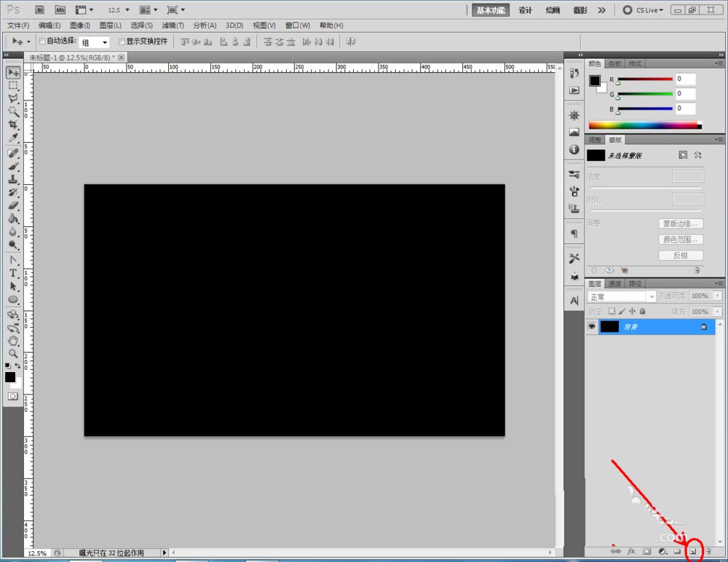Screen dimensions: 728x562
Task: Click the 基本功能 workspace button
Action: pyautogui.click(x=491, y=10)
